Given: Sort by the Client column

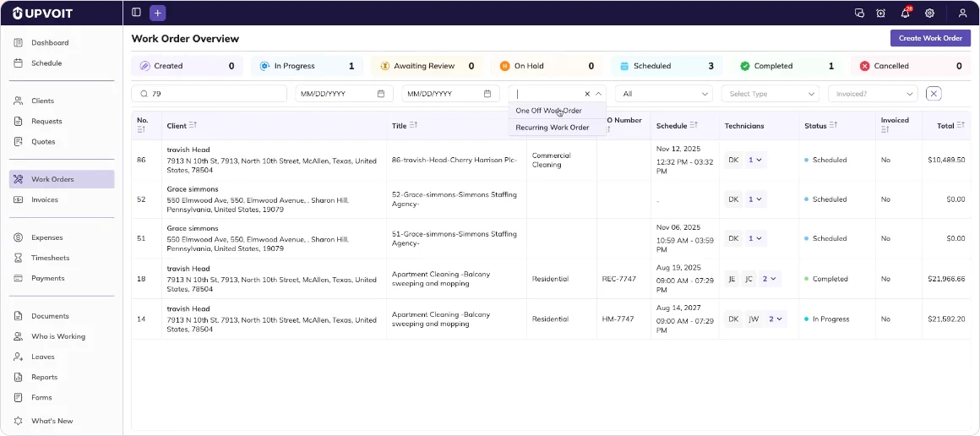Looking at the screenshot, I should pos(193,126).
